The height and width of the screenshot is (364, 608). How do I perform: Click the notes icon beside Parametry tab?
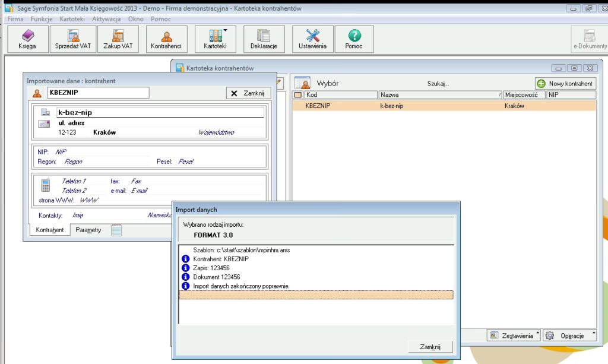(116, 230)
